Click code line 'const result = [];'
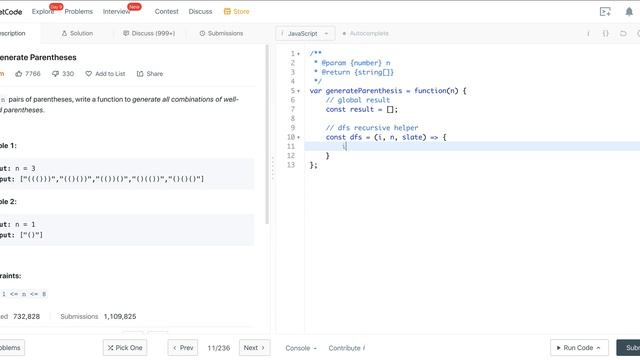The image size is (640, 360). [361, 109]
